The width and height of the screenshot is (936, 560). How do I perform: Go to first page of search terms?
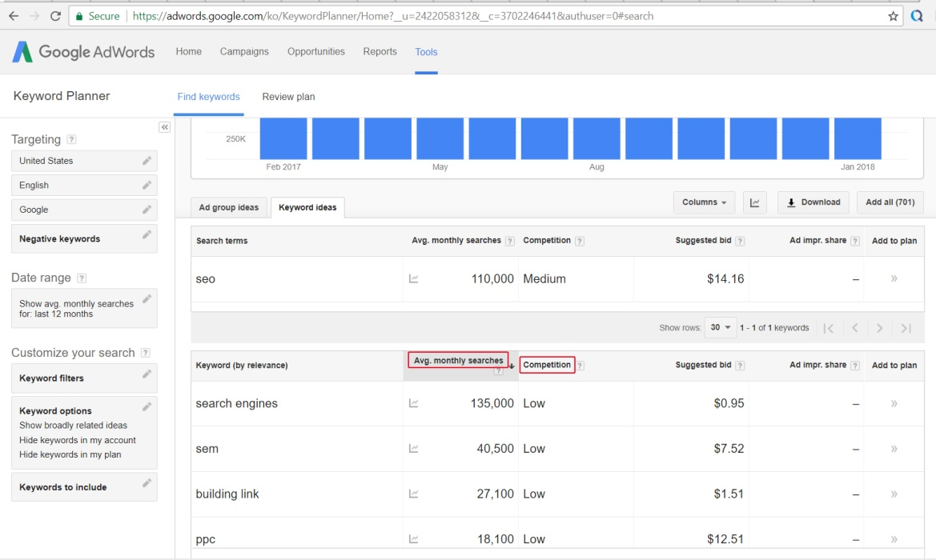(829, 328)
